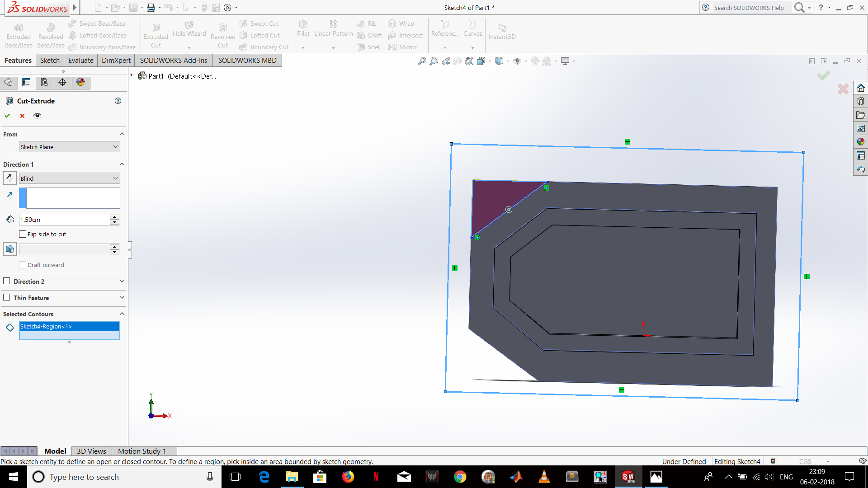Open the PropertyManager tab
This screenshot has height=488, width=868.
click(26, 82)
